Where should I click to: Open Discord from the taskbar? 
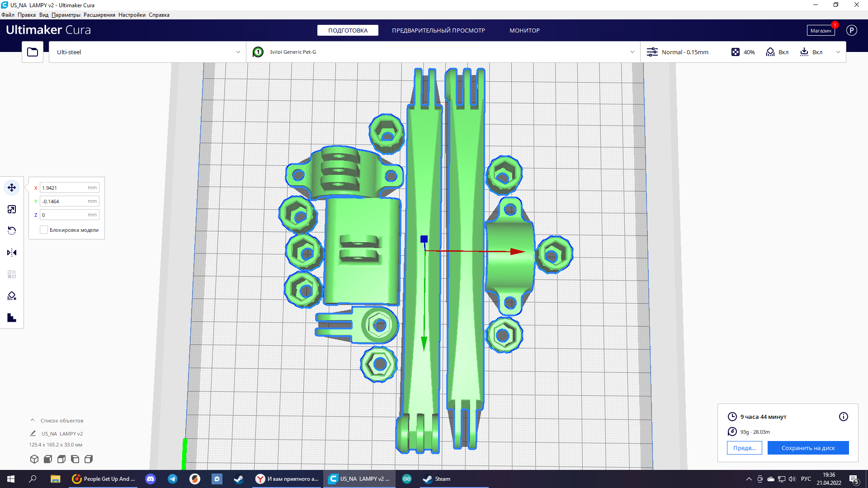151,479
